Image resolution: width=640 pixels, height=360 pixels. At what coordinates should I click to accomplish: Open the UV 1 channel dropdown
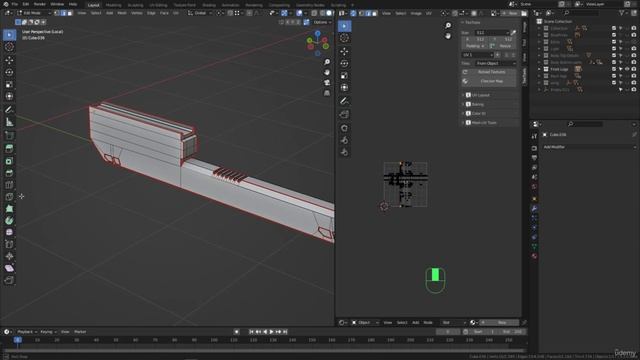point(478,55)
